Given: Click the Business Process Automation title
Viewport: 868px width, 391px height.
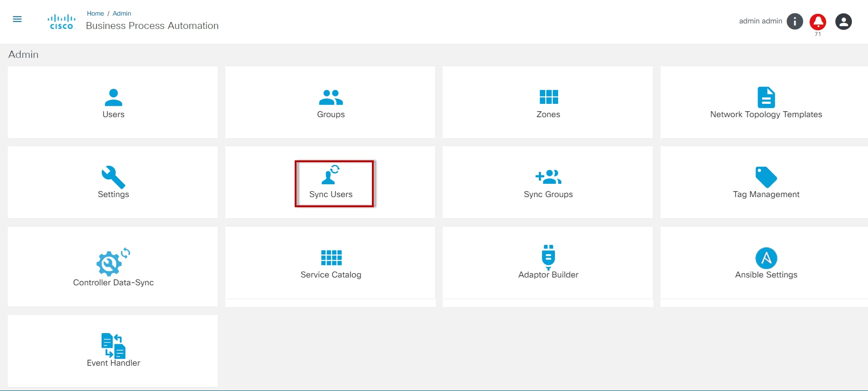Looking at the screenshot, I should (x=152, y=26).
